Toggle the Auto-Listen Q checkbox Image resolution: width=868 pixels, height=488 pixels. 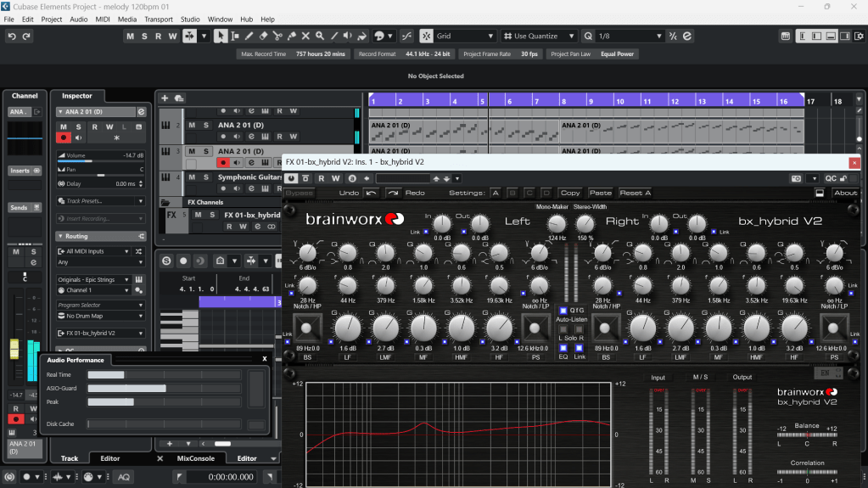[563, 311]
